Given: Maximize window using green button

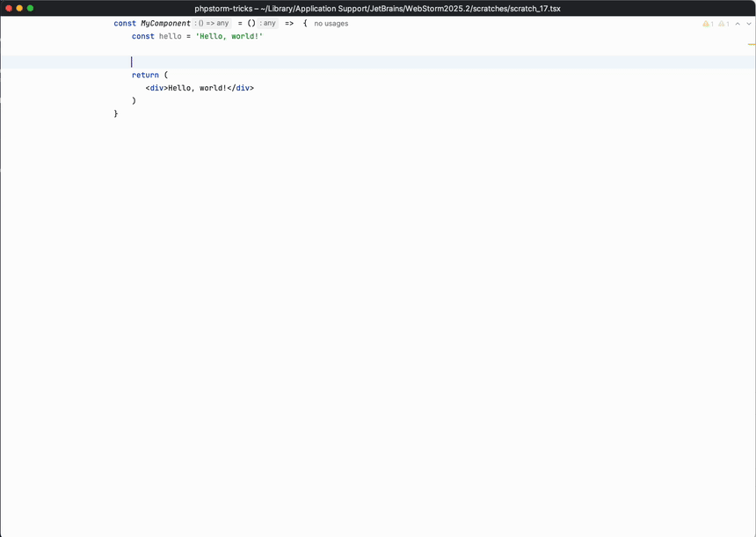Looking at the screenshot, I should click(x=30, y=8).
